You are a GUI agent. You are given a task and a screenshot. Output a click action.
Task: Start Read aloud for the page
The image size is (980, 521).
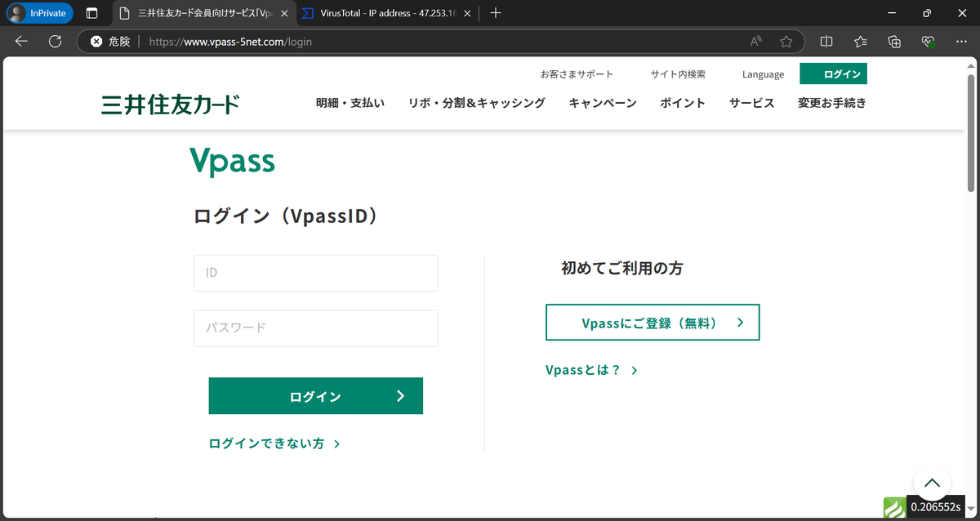click(x=755, y=41)
